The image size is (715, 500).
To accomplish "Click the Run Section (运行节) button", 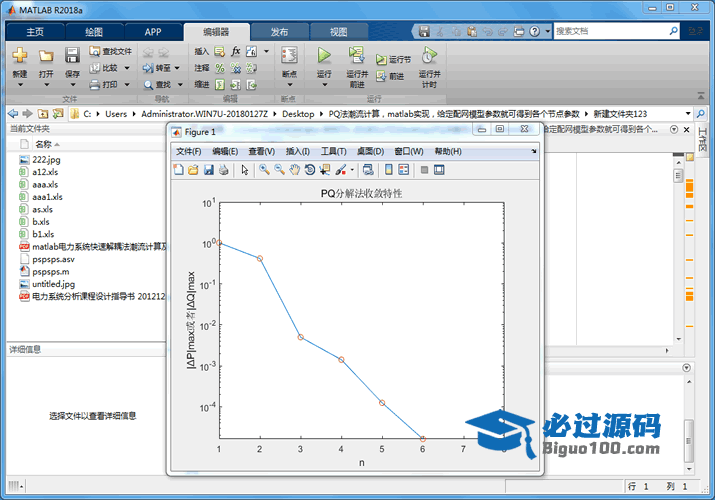I will point(393,59).
